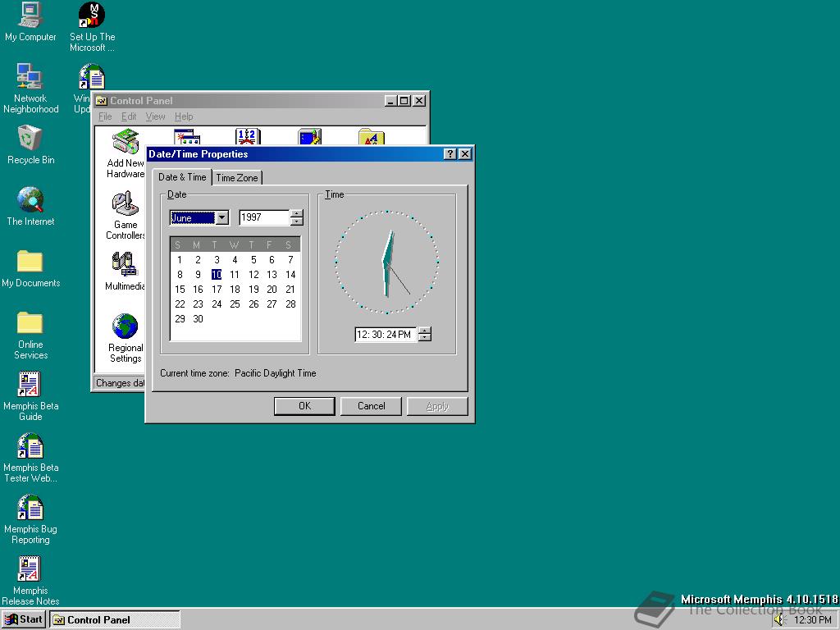Open the Start menu
Image resolution: width=840 pixels, height=630 pixels.
(24, 619)
